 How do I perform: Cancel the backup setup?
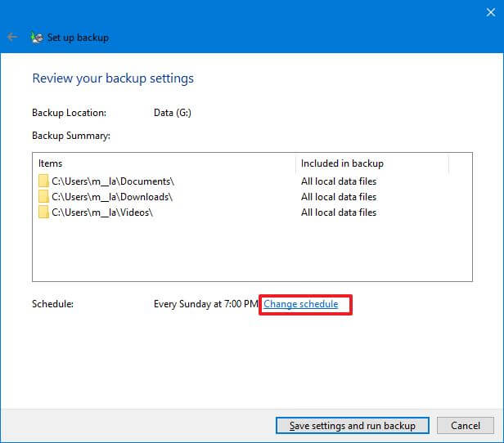(465, 425)
